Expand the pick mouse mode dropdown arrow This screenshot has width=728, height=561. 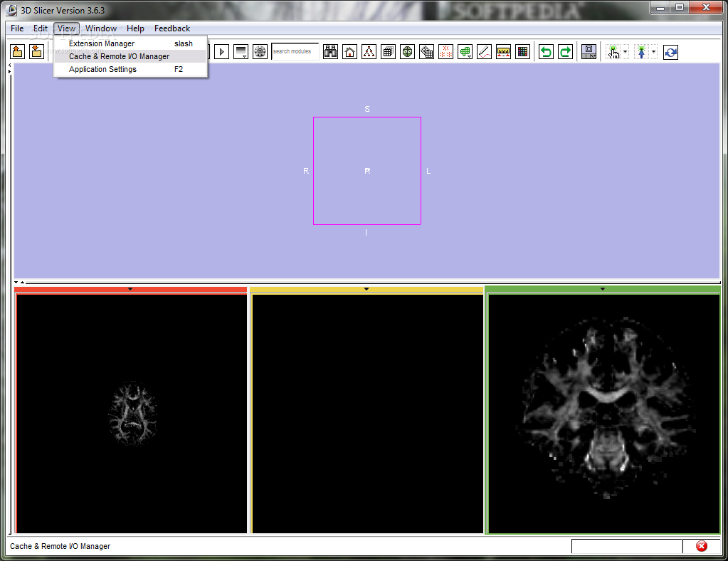coord(626,51)
